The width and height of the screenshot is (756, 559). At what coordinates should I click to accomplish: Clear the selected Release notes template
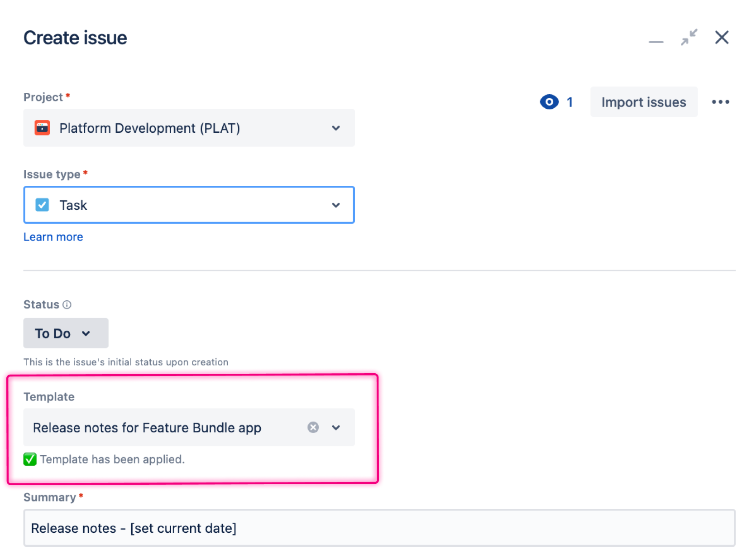[313, 427]
